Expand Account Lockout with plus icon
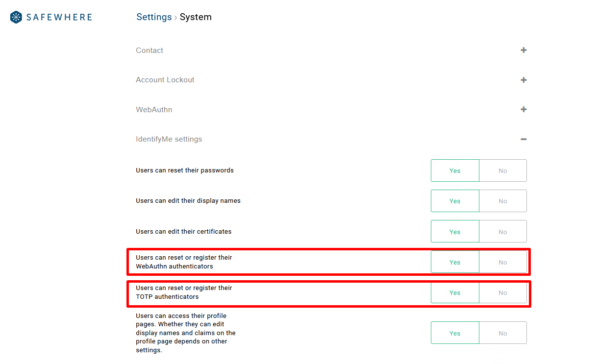This screenshot has height=364, width=598. coord(523,80)
